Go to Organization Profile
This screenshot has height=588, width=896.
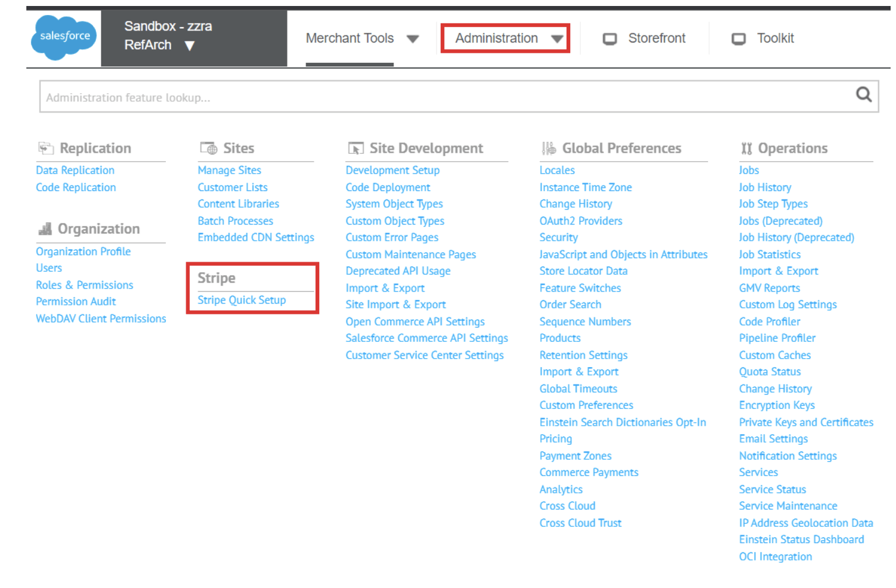pyautogui.click(x=83, y=251)
